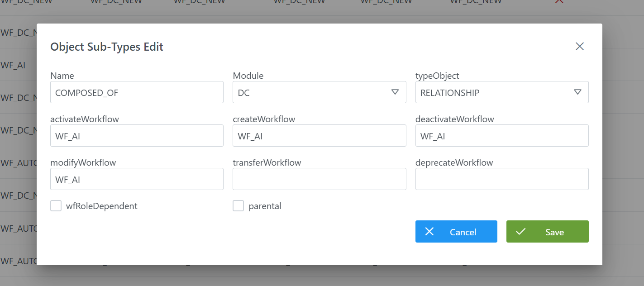This screenshot has height=286, width=644.
Task: Click the checkmark icon on the Save button
Action: pyautogui.click(x=520, y=232)
